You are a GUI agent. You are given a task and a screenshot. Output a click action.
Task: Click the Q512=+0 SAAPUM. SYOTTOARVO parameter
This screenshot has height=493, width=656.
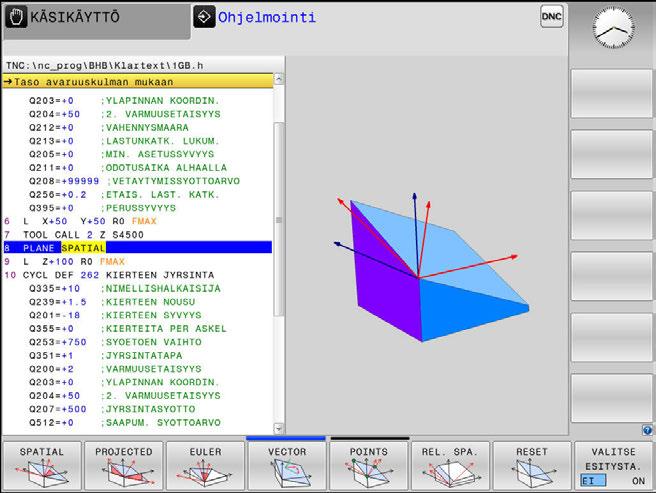[x=125, y=422]
